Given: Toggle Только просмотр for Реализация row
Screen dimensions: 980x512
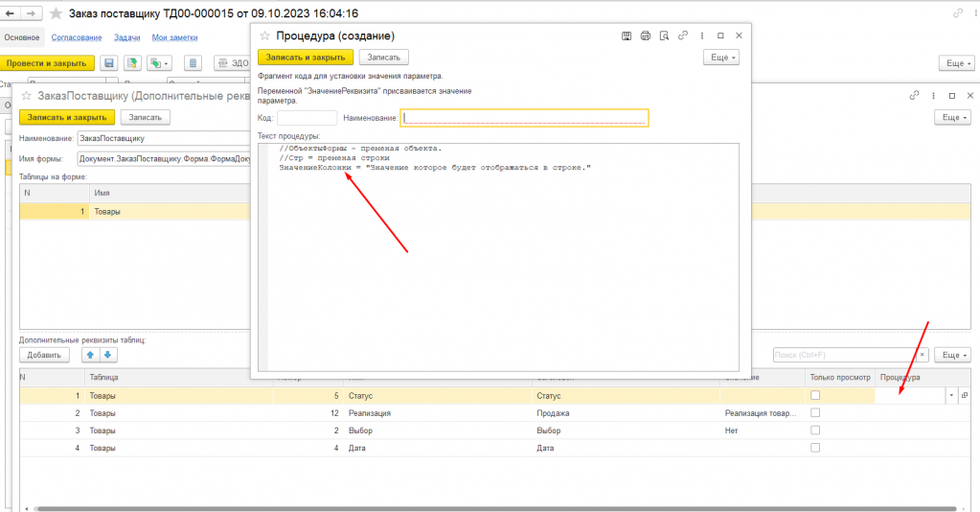Looking at the screenshot, I should coord(815,413).
